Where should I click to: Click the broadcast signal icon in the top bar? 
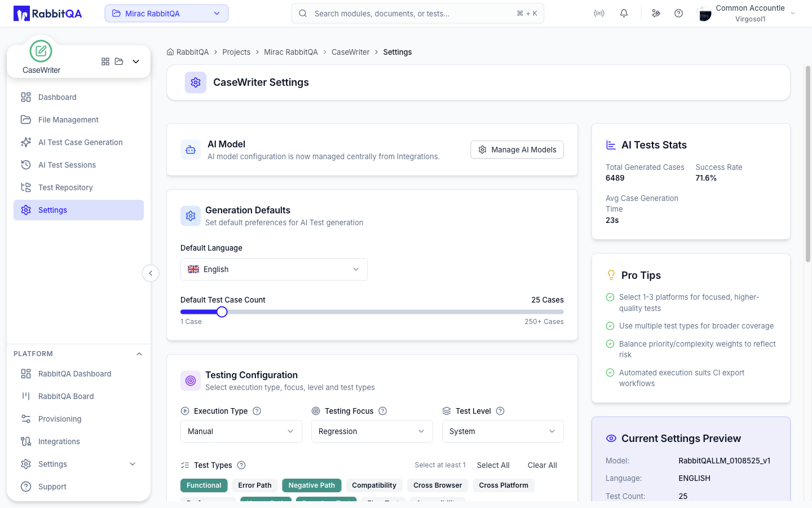click(x=599, y=14)
